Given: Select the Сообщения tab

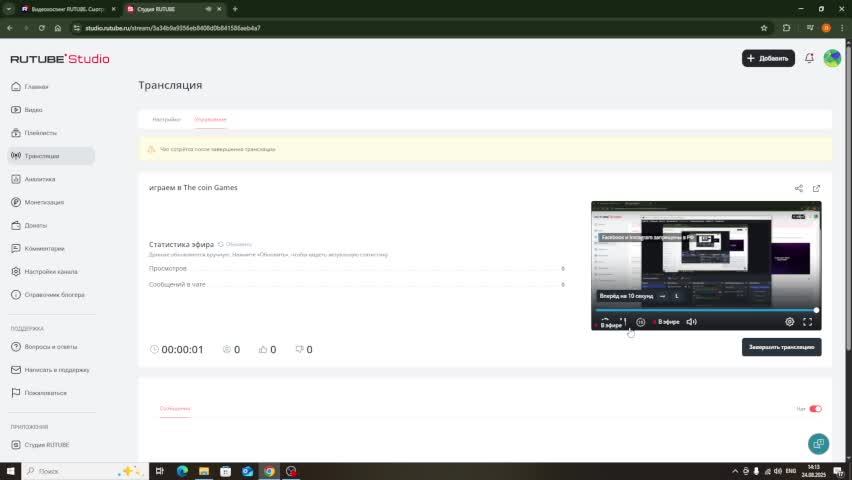Looking at the screenshot, I should [175, 408].
